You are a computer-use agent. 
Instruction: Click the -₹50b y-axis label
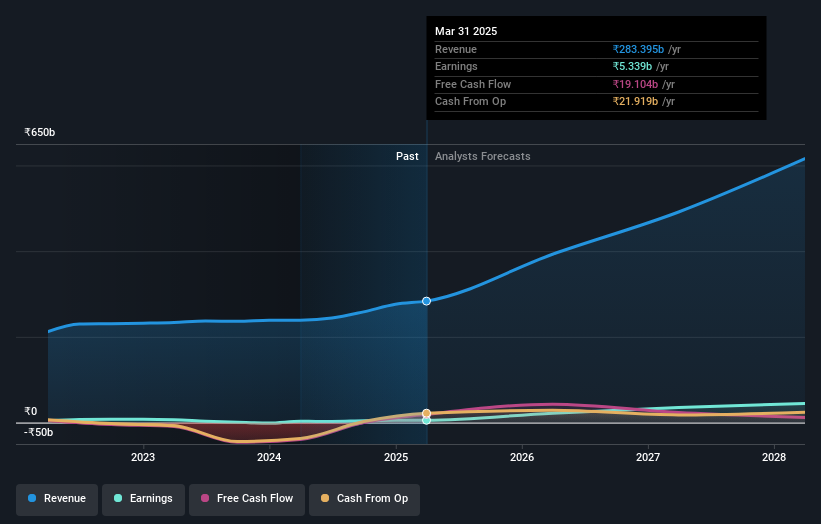(x=39, y=432)
